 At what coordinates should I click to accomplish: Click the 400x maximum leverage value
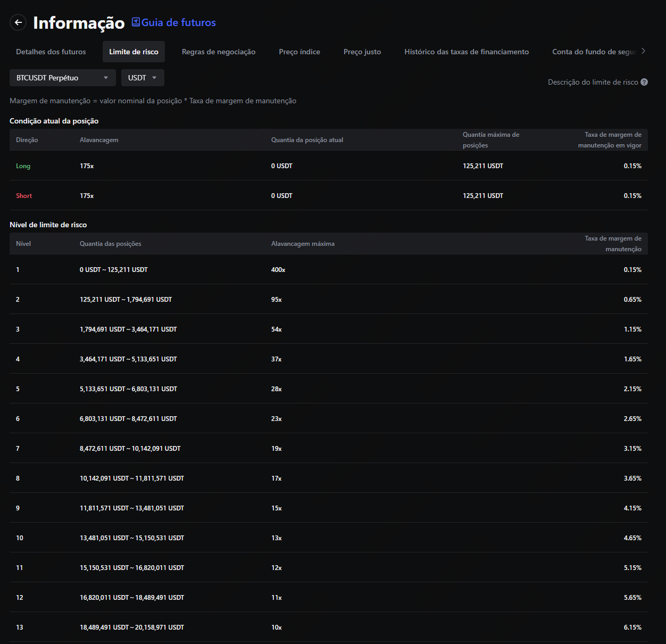(278, 270)
